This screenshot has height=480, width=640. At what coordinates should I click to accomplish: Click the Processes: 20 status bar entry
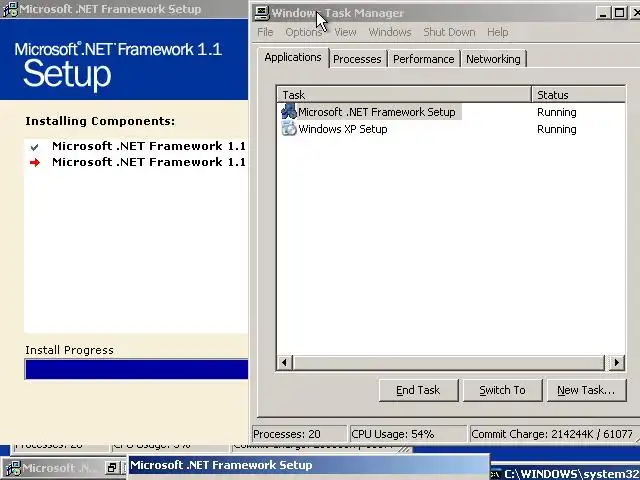click(299, 434)
